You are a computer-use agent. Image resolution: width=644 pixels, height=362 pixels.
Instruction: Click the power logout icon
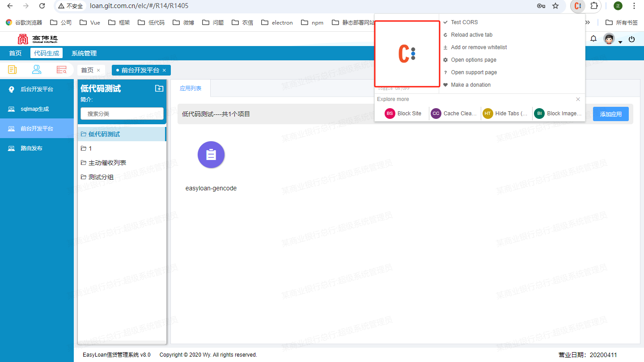pyautogui.click(x=631, y=39)
